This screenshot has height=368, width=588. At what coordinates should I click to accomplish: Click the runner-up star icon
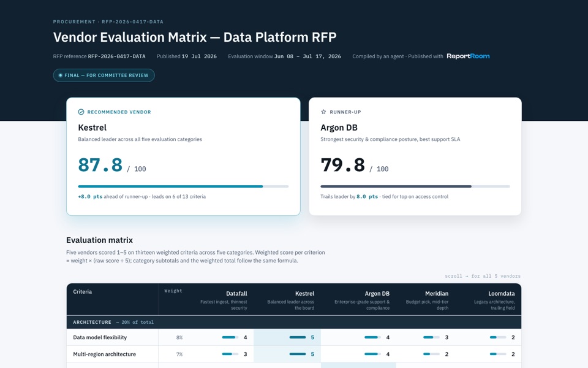coord(323,112)
